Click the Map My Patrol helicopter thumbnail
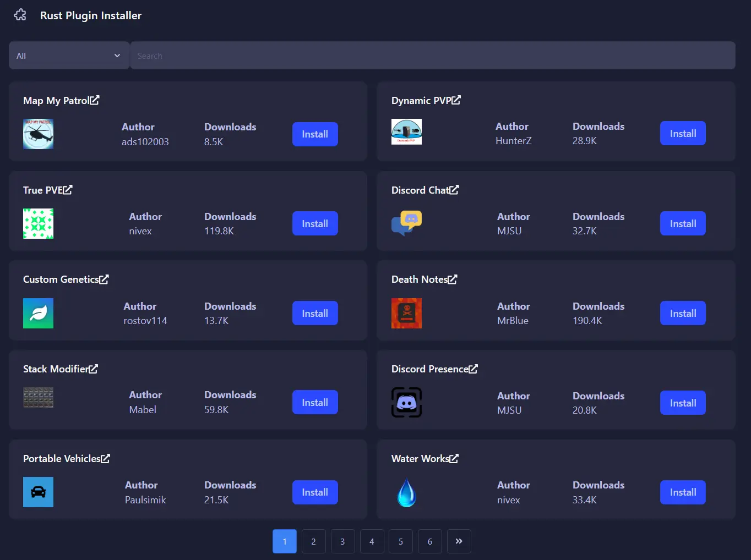This screenshot has width=751, height=560. tap(38, 134)
